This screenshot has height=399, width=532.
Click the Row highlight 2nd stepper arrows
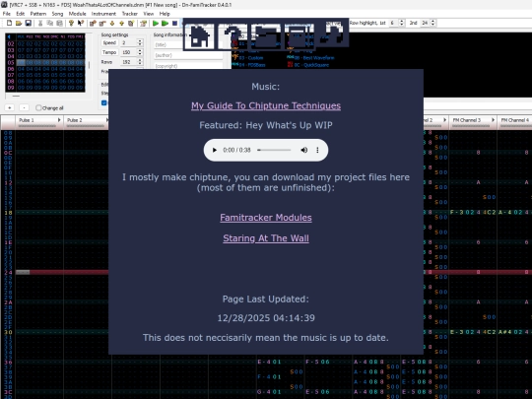pyautogui.click(x=432, y=23)
